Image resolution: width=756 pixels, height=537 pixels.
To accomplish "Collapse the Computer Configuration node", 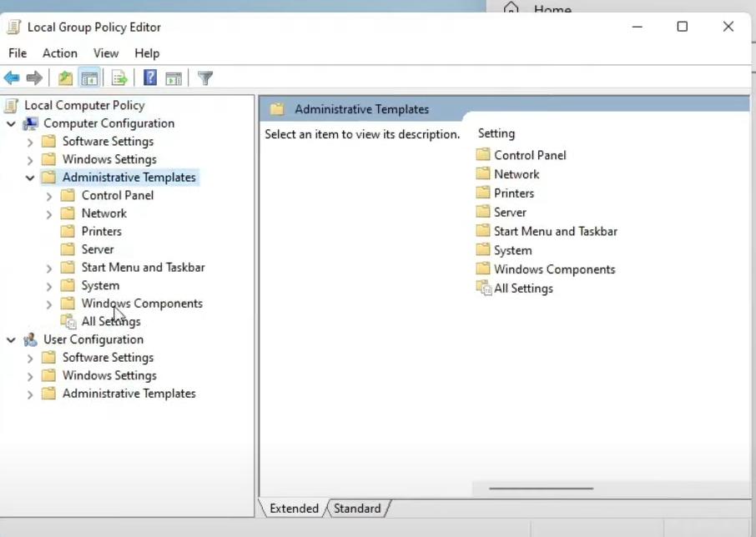I will [x=11, y=123].
